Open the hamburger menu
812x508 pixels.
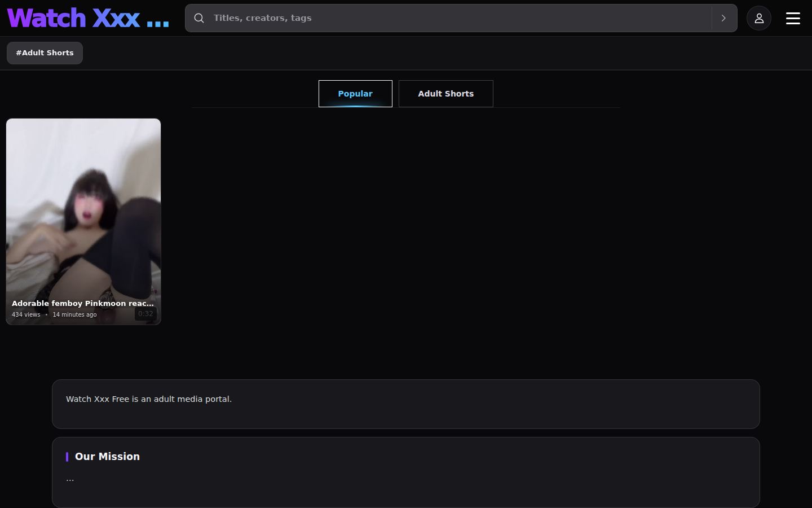(793, 18)
